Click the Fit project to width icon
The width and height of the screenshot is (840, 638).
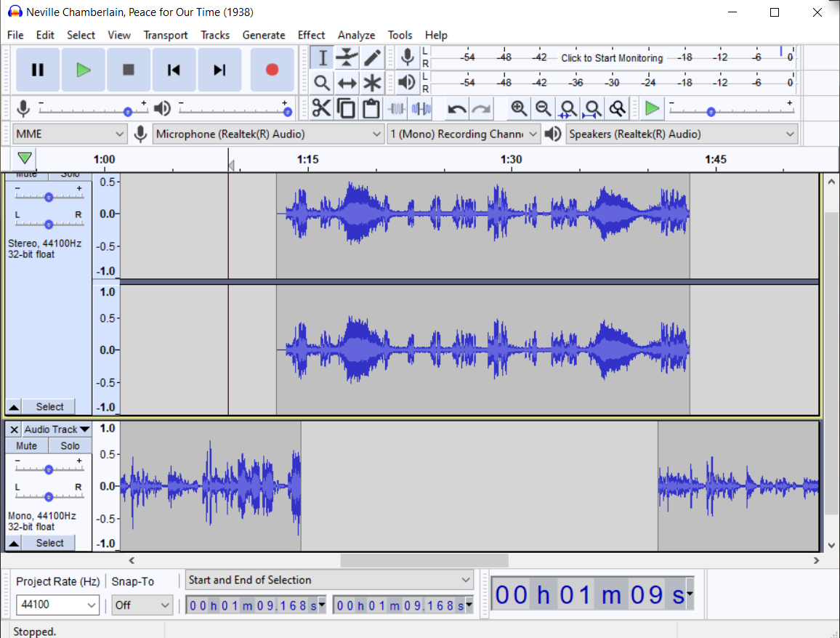(x=593, y=109)
